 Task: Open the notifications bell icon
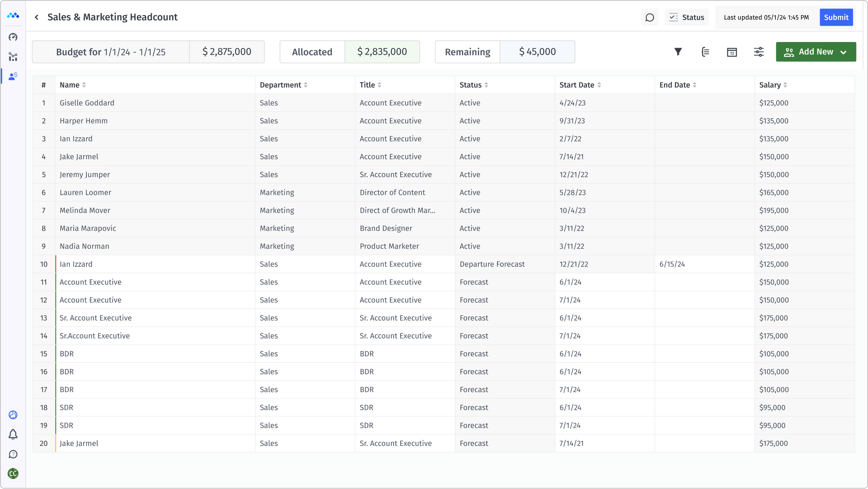coord(13,434)
